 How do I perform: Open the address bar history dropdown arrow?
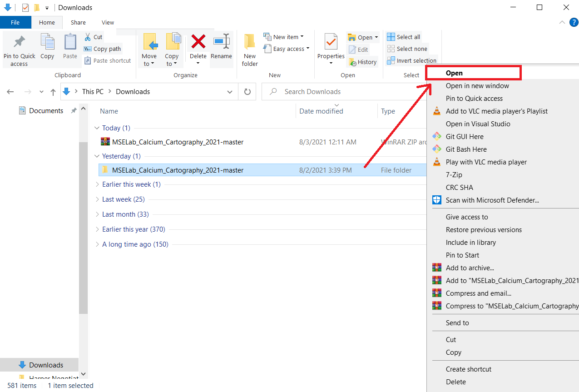click(x=230, y=92)
